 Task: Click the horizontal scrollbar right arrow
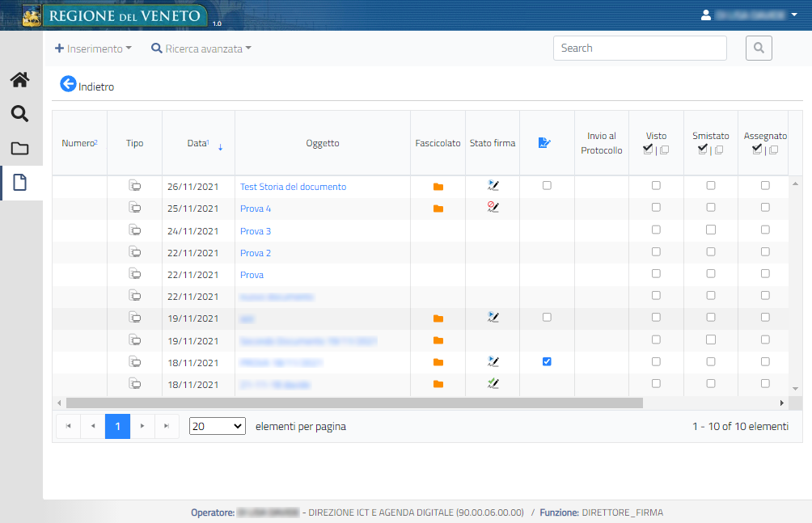(781, 403)
